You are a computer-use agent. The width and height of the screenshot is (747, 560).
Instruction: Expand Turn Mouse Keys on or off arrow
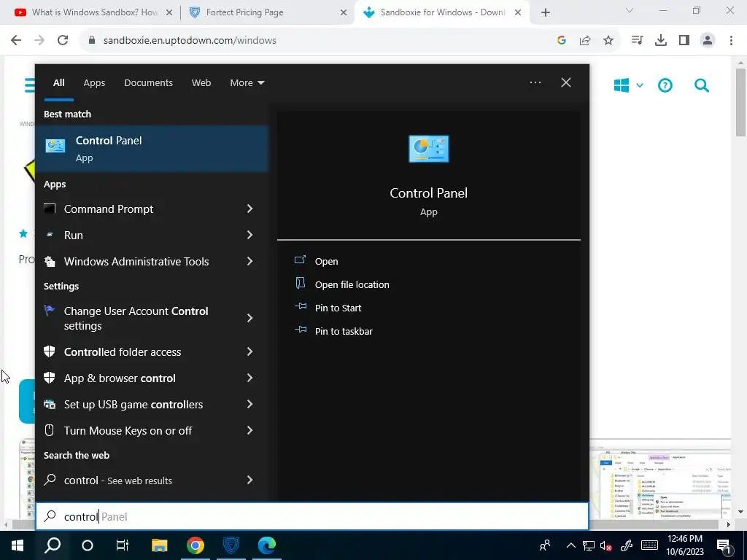(249, 430)
